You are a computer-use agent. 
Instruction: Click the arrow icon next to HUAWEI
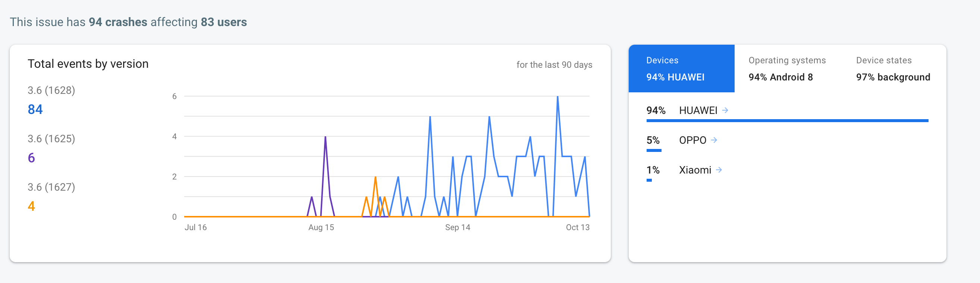(725, 110)
